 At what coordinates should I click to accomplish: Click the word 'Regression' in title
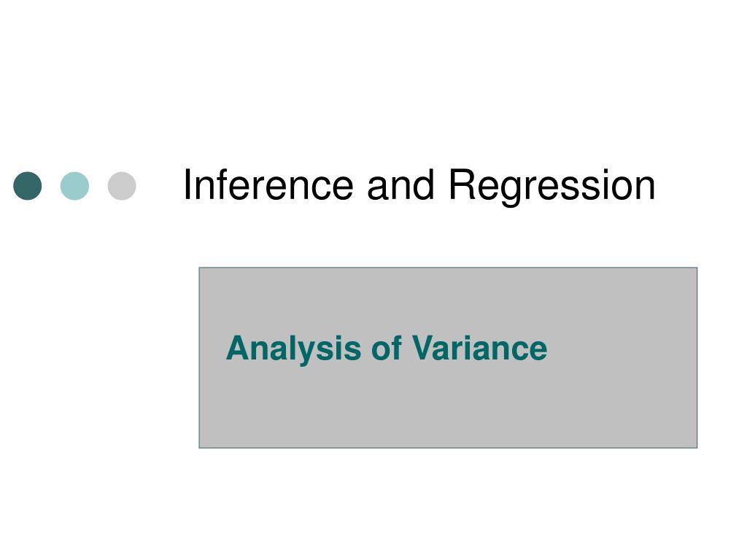click(552, 186)
